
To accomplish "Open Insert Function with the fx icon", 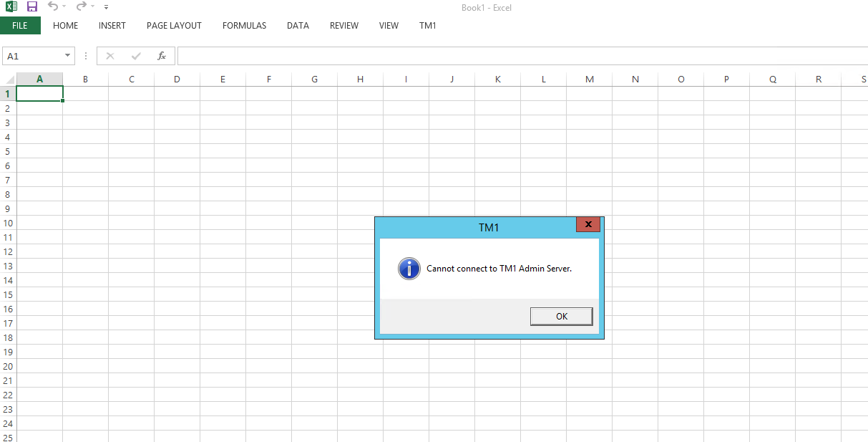I will coord(162,56).
